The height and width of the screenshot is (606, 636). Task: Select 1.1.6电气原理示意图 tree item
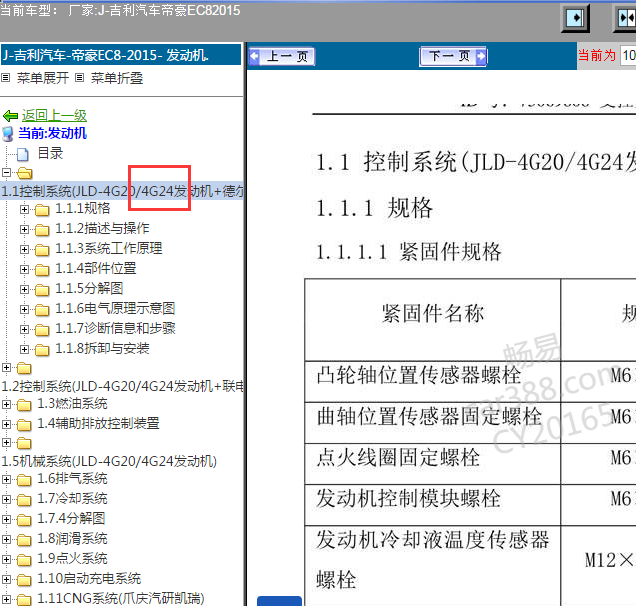115,309
